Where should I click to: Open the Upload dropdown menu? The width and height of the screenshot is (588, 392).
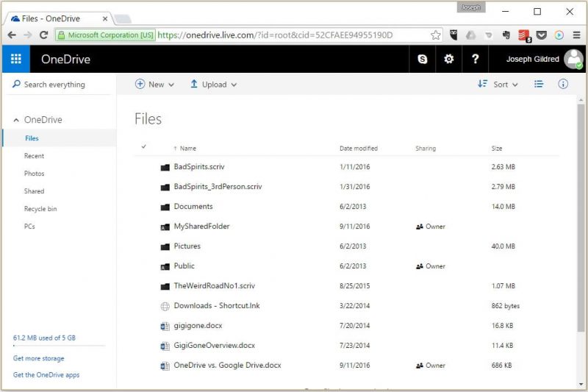(214, 85)
